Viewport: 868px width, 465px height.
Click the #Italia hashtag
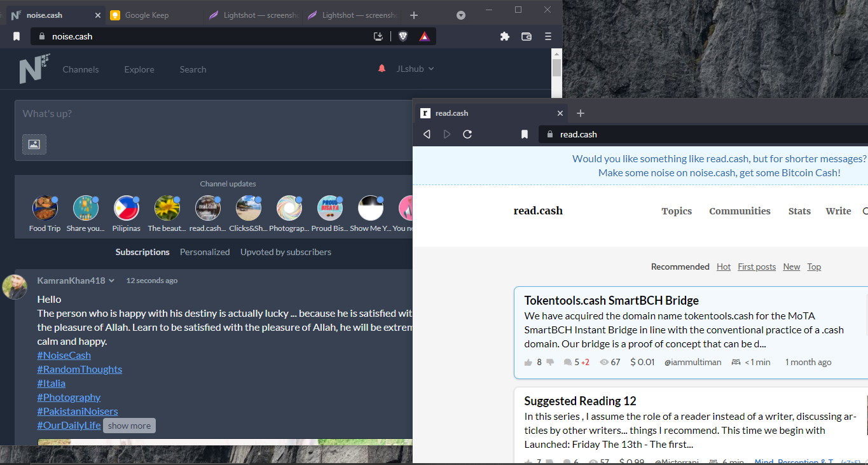click(52, 383)
